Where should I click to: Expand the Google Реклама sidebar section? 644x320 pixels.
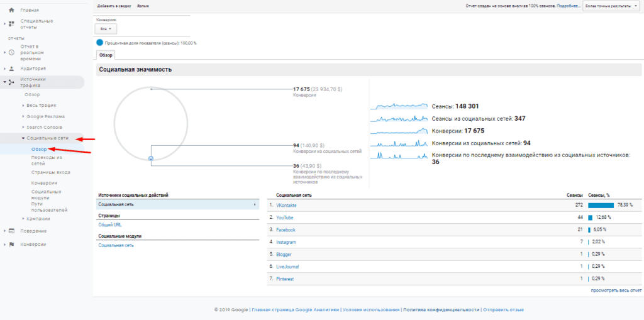coord(23,116)
